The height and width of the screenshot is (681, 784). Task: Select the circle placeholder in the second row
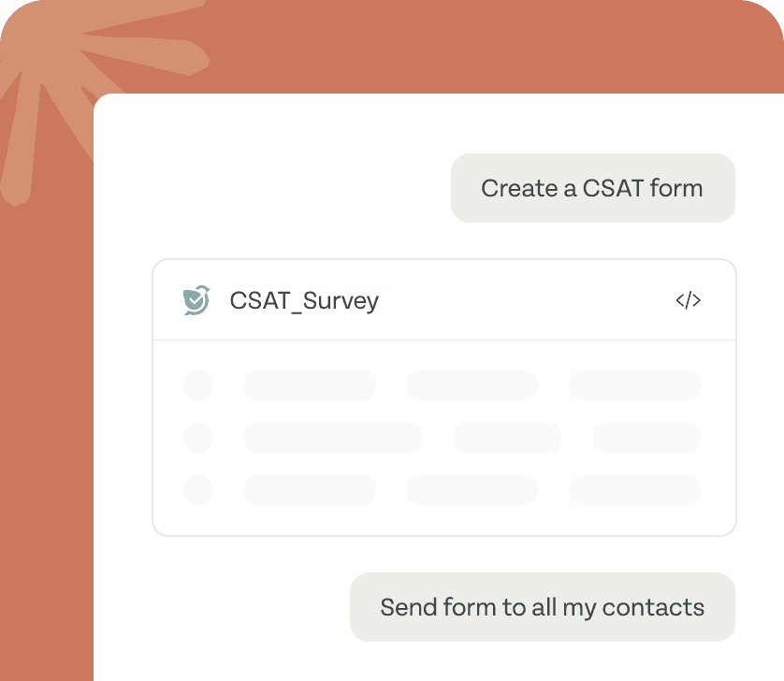pyautogui.click(x=198, y=438)
